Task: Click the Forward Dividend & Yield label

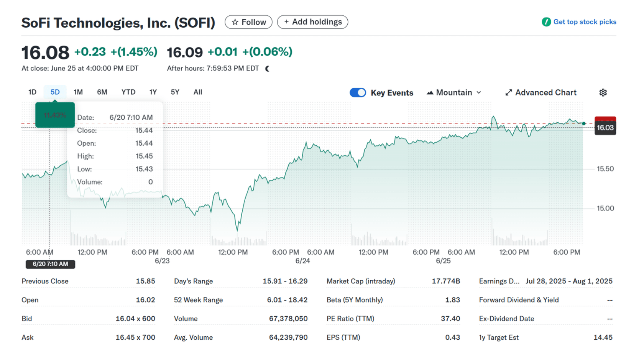Action: [519, 300]
